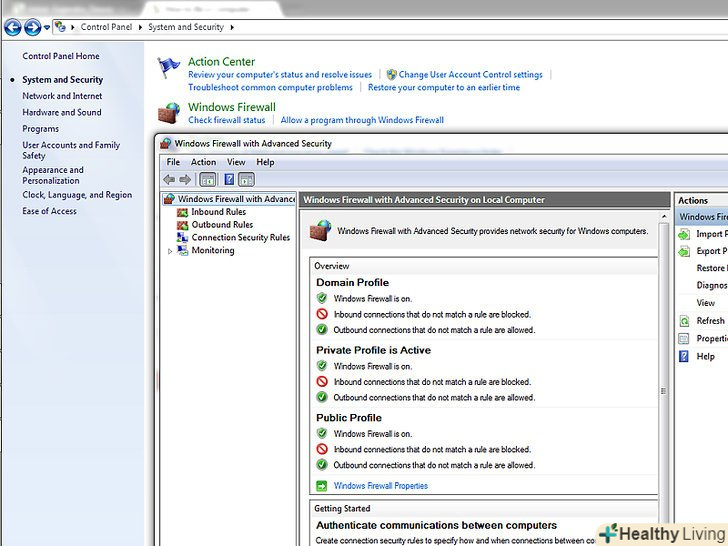Open Programs category in sidebar

(x=40, y=129)
